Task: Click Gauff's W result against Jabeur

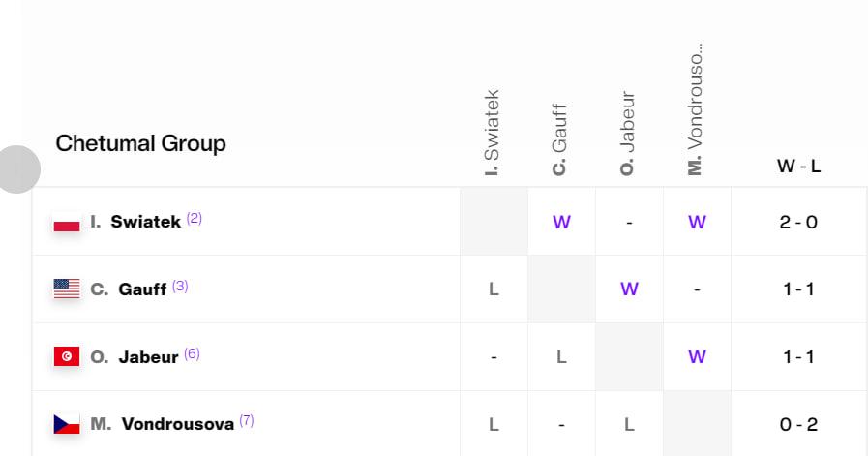Action: 629,289
